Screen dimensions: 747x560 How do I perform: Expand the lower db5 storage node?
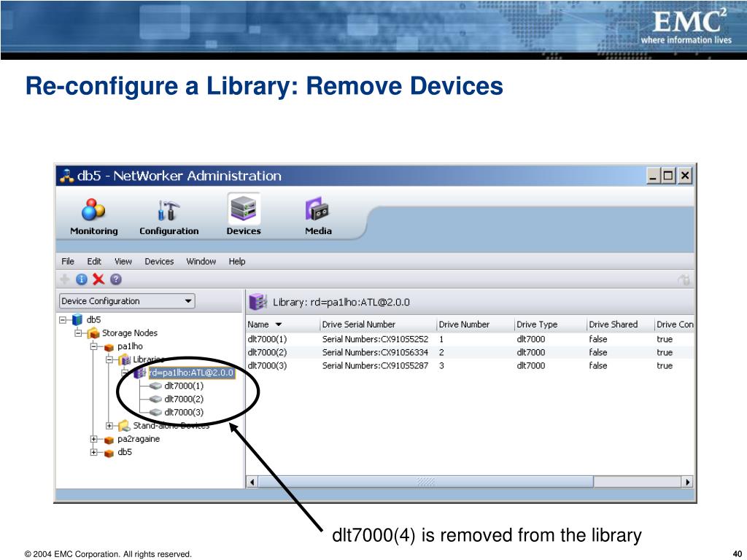[94, 452]
